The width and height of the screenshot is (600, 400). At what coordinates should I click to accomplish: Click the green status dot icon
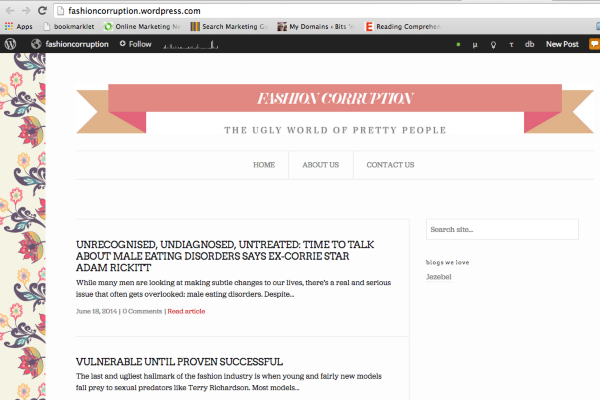click(x=458, y=44)
